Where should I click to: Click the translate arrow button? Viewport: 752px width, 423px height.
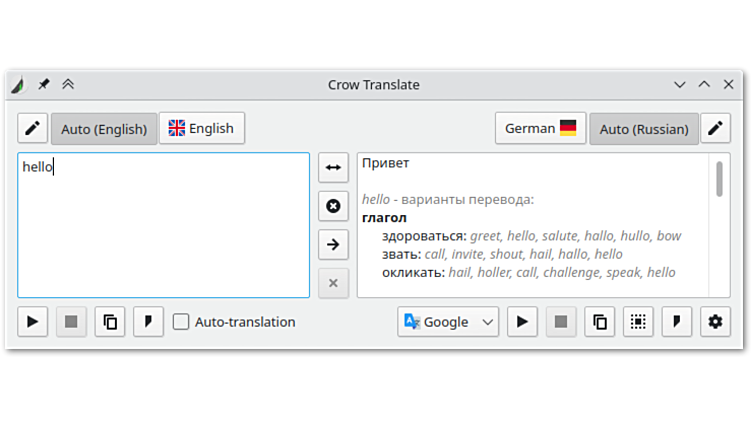333,244
